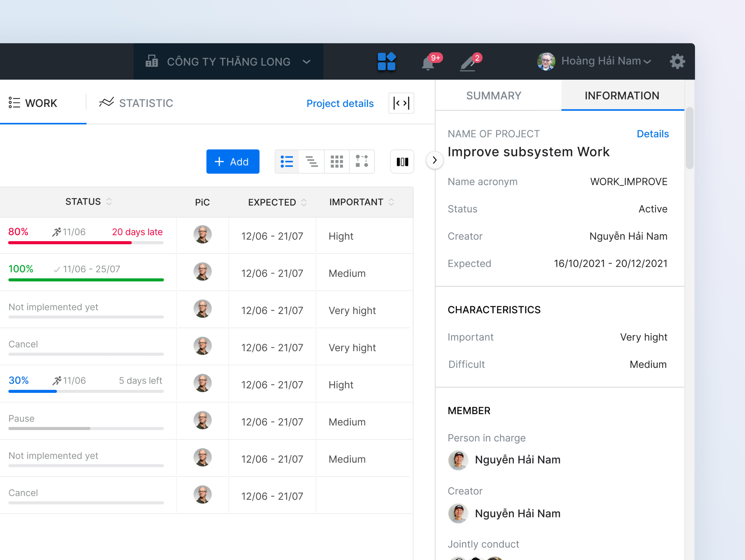Image resolution: width=745 pixels, height=560 pixels.
Task: Click the expand width arrows icon
Action: click(x=401, y=103)
